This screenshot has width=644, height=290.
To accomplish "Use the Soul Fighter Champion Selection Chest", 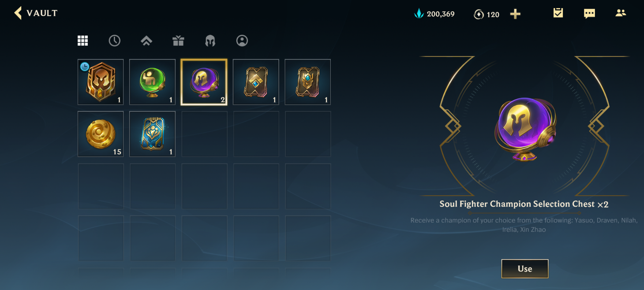I will coord(525,269).
